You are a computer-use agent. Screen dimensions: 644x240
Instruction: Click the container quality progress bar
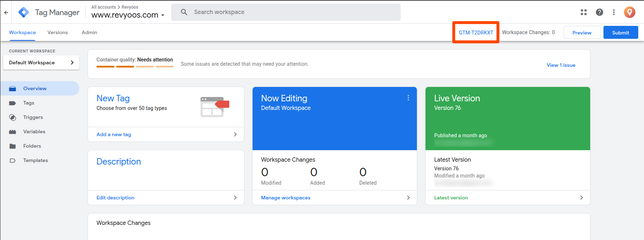135,66
